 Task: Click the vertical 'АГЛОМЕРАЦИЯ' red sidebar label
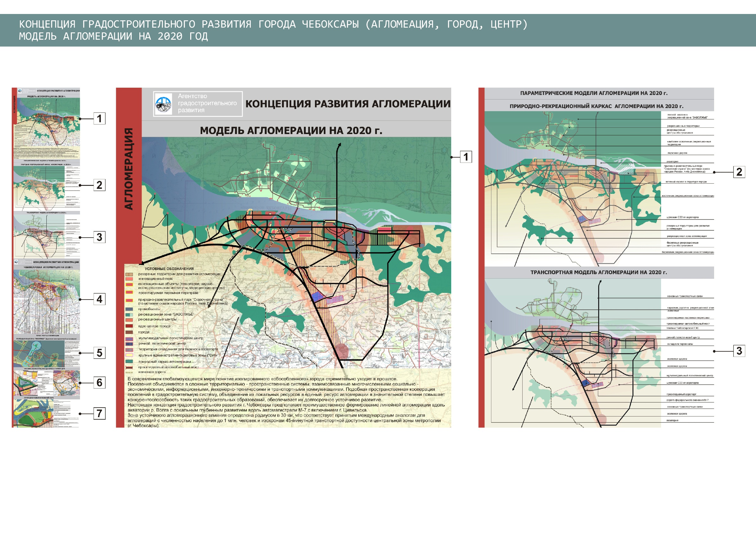point(129,169)
